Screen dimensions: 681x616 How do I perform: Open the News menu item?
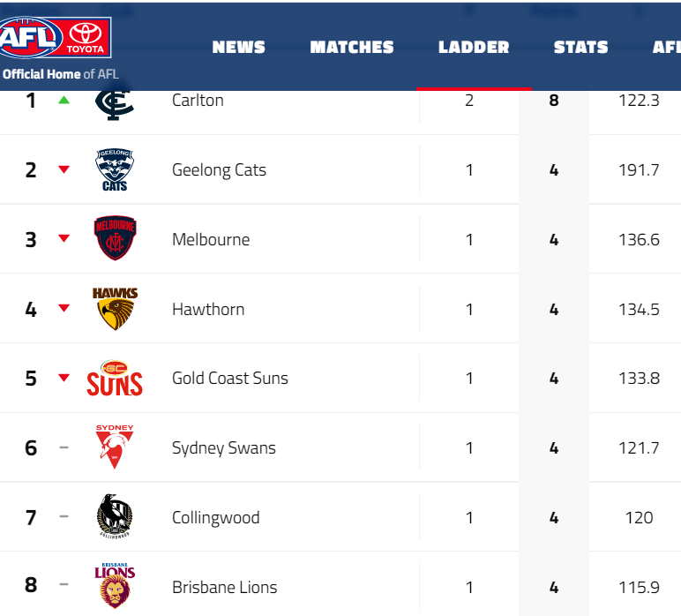point(239,48)
